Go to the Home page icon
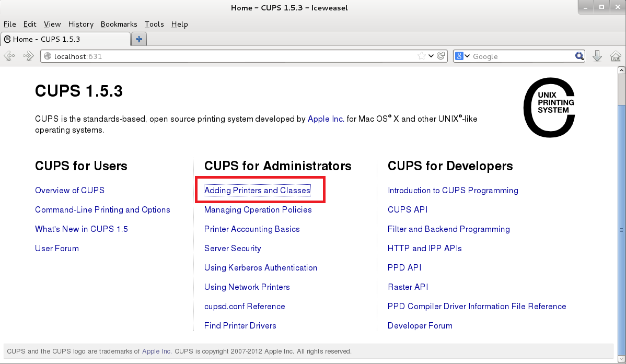This screenshot has height=364, width=626. 616,56
